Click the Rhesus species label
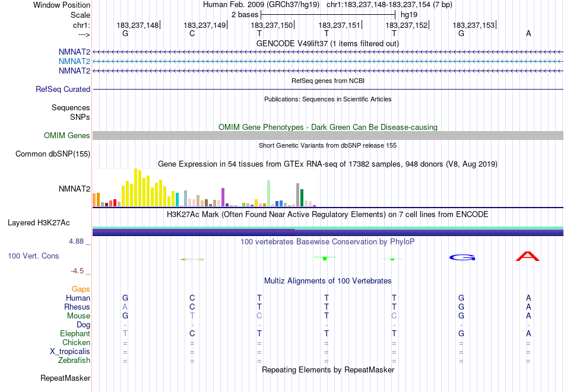The image size is (564, 392). coord(77,307)
